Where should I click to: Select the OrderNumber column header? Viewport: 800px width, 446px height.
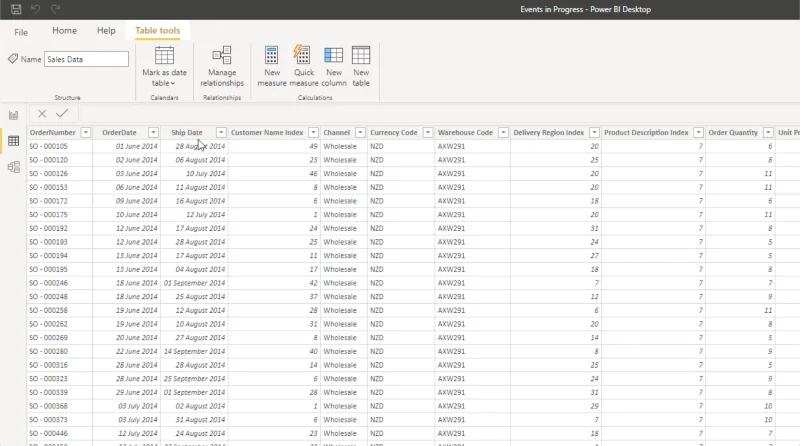[x=53, y=133]
